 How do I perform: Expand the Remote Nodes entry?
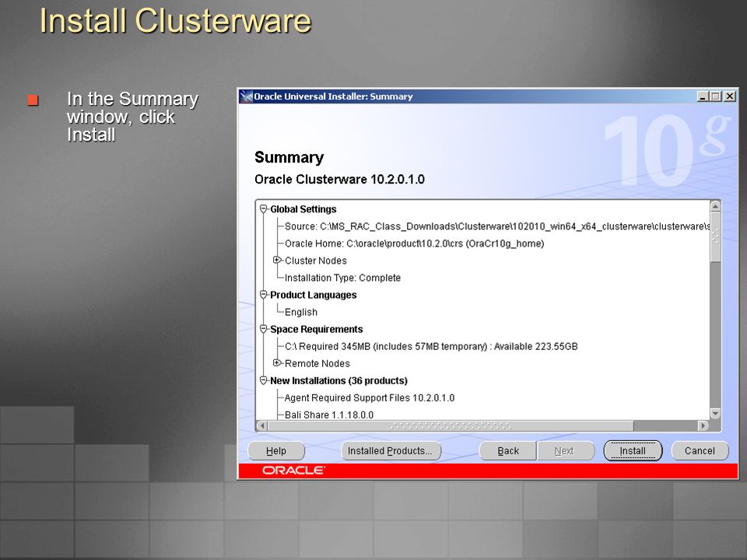277,363
